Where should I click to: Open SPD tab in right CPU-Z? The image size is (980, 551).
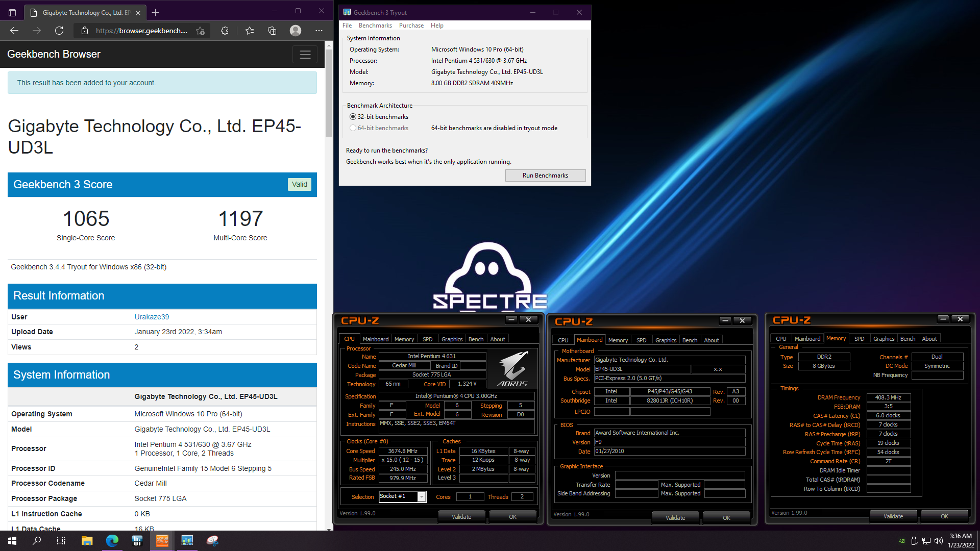point(860,339)
